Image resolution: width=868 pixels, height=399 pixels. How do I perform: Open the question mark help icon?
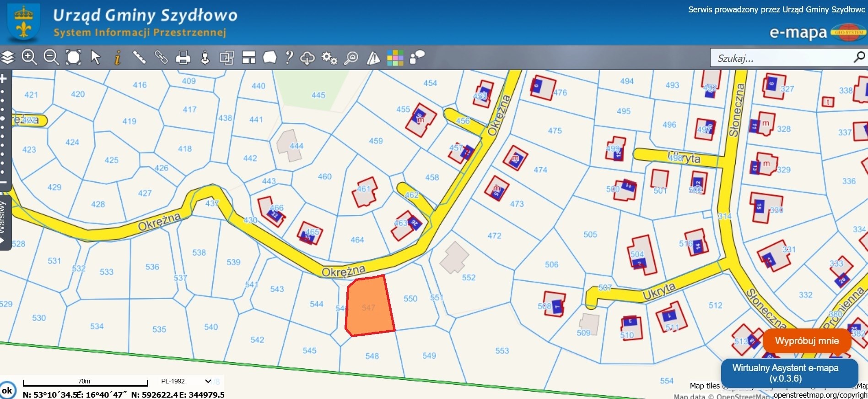289,57
